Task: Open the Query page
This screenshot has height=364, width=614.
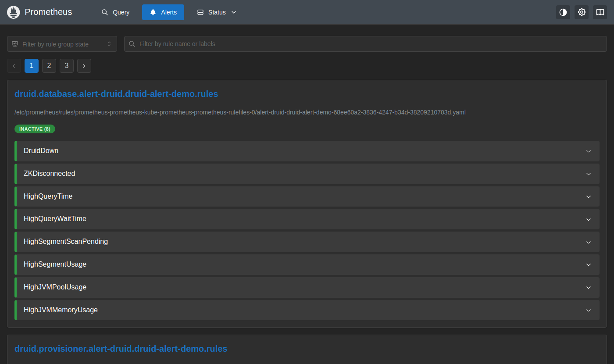Action: (x=116, y=12)
